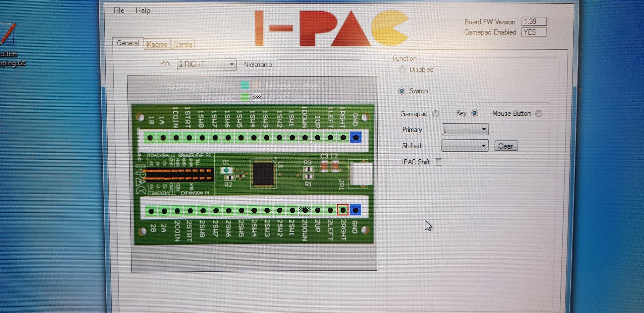Image resolution: width=644 pixels, height=313 pixels.
Task: Select the 2SW2 pin on the board
Action: tap(280, 210)
